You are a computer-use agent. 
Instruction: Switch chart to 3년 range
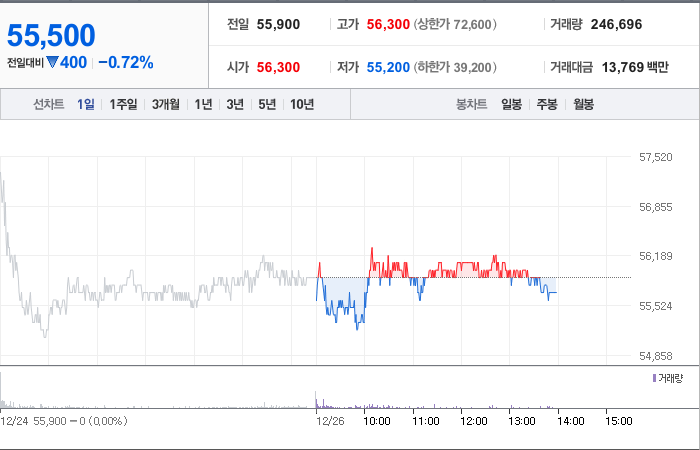[235, 104]
